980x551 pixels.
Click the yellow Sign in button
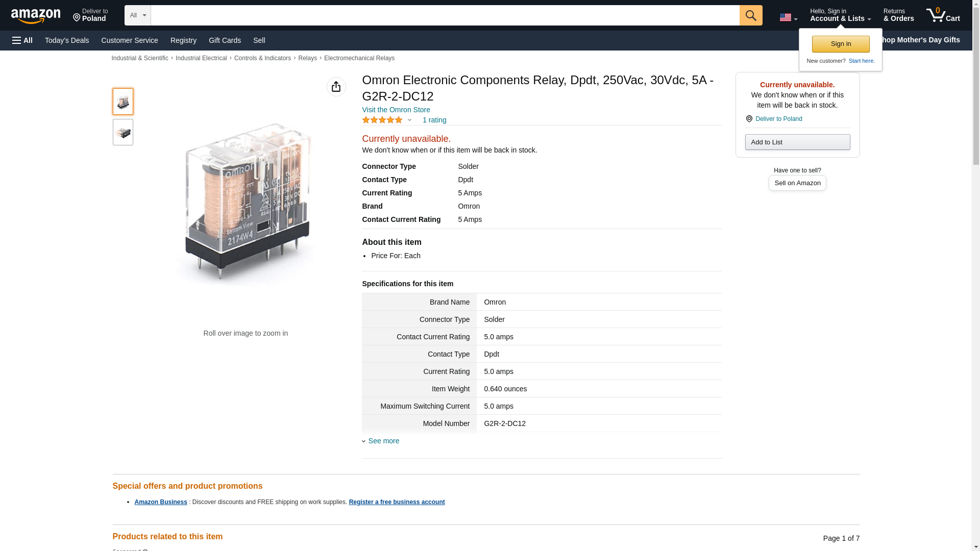[x=840, y=44]
